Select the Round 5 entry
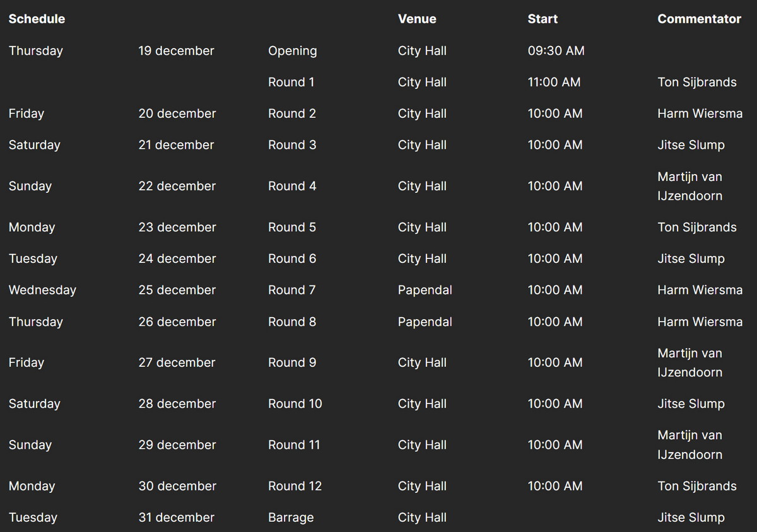The width and height of the screenshot is (757, 532). 292,227
